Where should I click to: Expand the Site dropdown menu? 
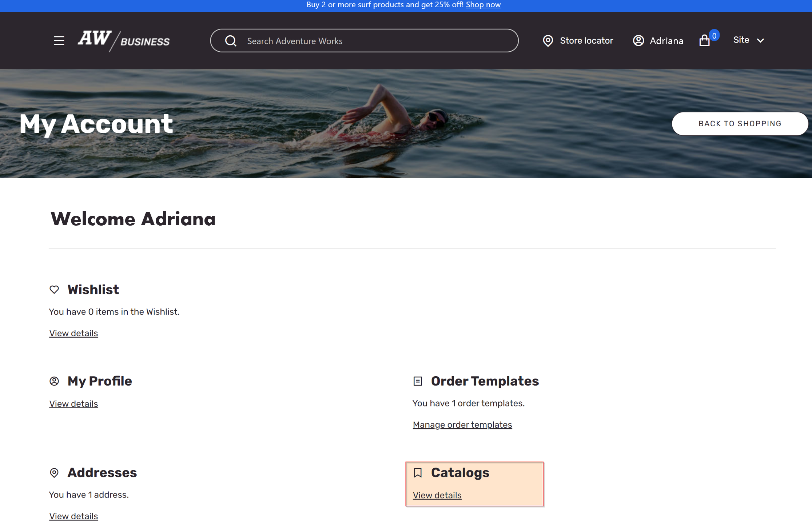coord(747,40)
